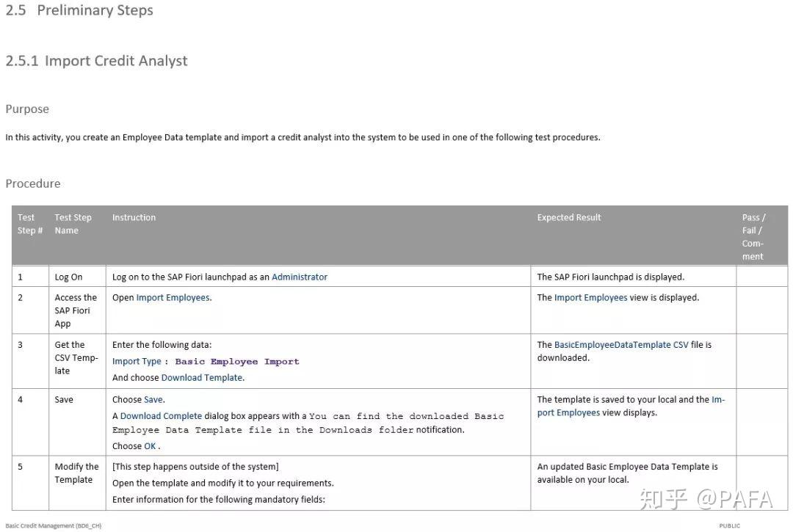Select the Import Type hyperlink

pos(137,361)
